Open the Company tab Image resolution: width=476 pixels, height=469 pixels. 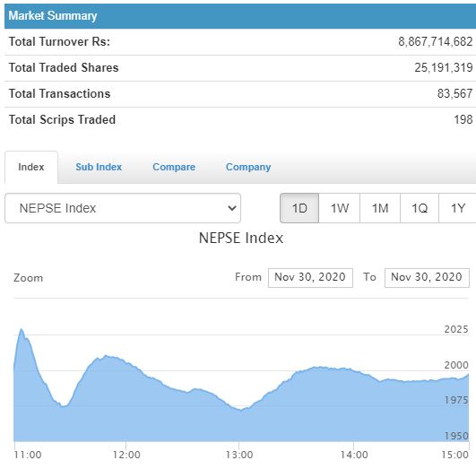248,167
